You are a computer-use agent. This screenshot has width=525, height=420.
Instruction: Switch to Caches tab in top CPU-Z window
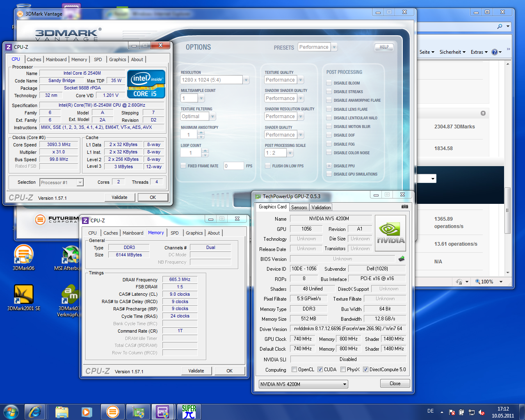[x=34, y=59]
